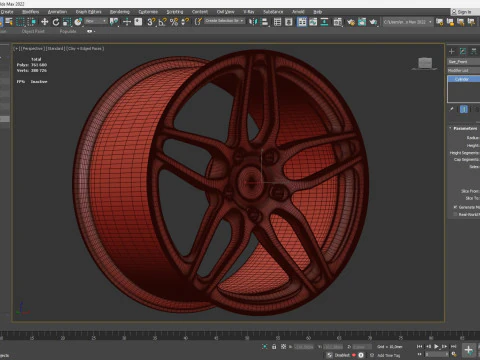The image size is (480, 360).
Task: Click the viewport label Perspective menu
Action: pos(33,49)
